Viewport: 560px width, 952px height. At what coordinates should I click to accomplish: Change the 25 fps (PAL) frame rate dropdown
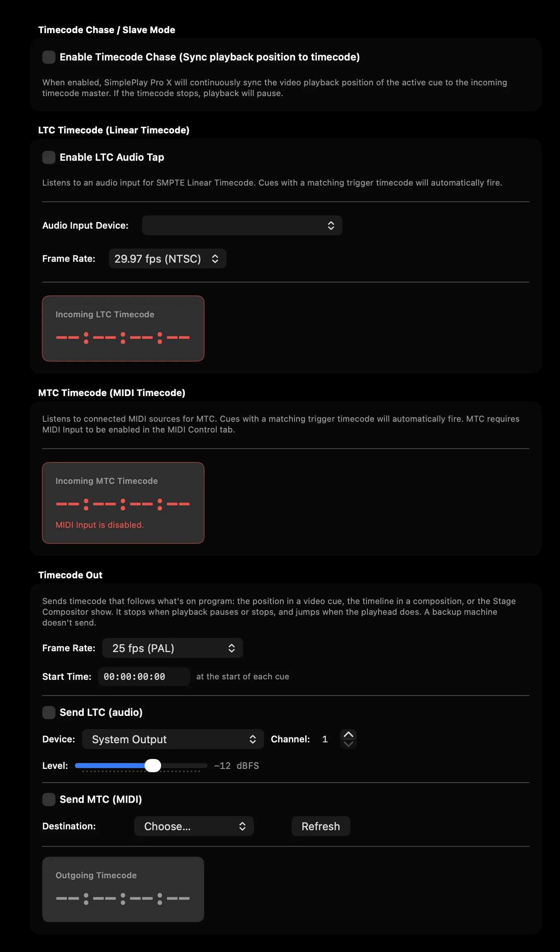pyautogui.click(x=172, y=648)
